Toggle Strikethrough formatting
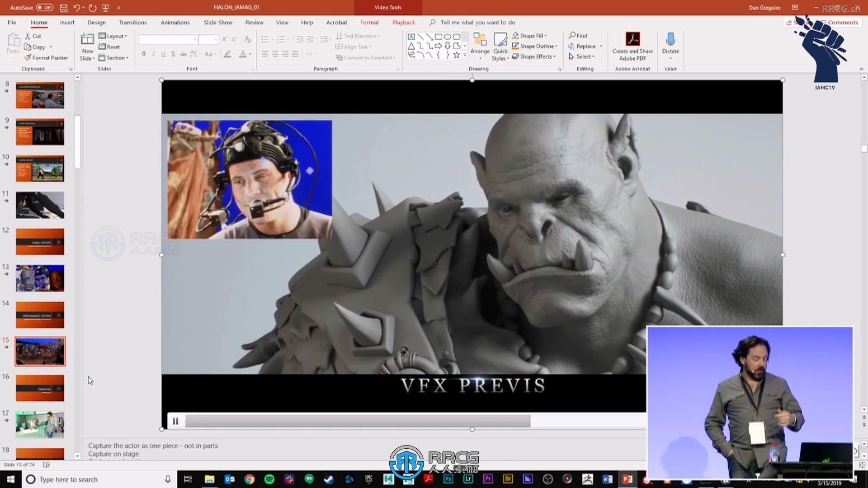Screen dimensions: 868x488 (183, 54)
